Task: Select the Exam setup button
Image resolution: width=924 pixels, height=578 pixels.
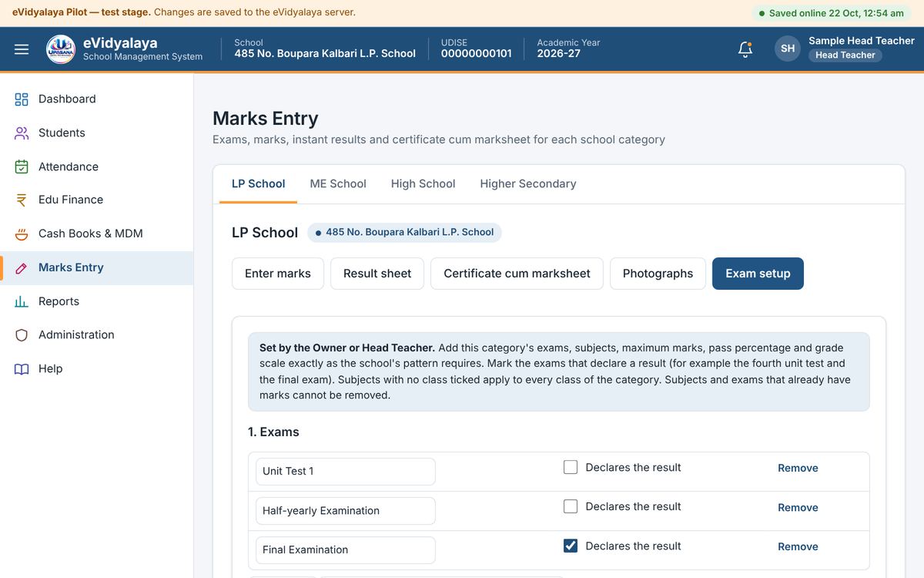Action: tap(758, 274)
